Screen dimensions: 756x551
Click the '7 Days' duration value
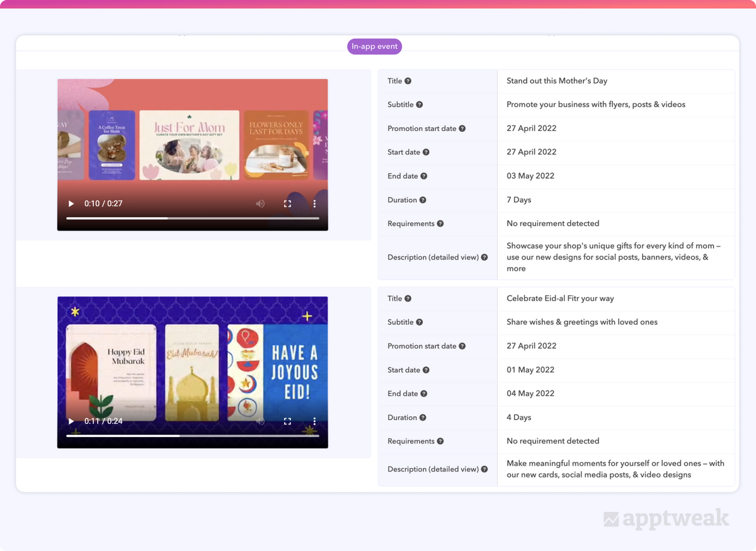pyautogui.click(x=519, y=200)
